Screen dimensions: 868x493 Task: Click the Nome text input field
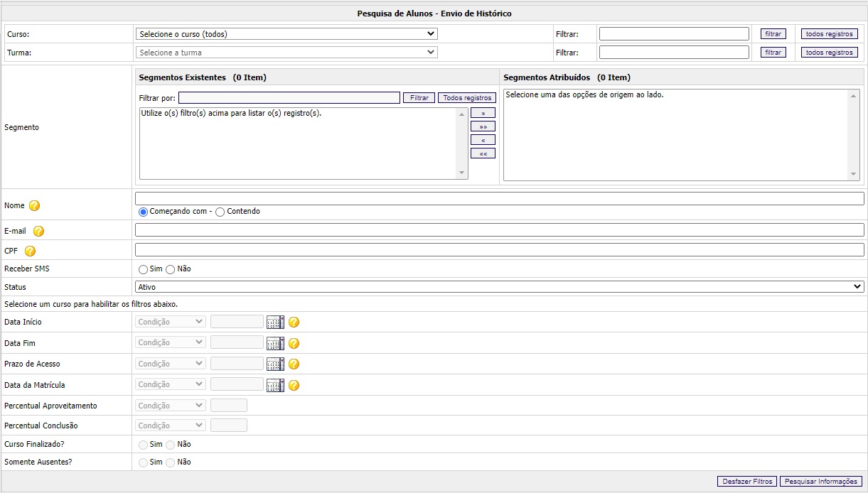[x=499, y=199]
